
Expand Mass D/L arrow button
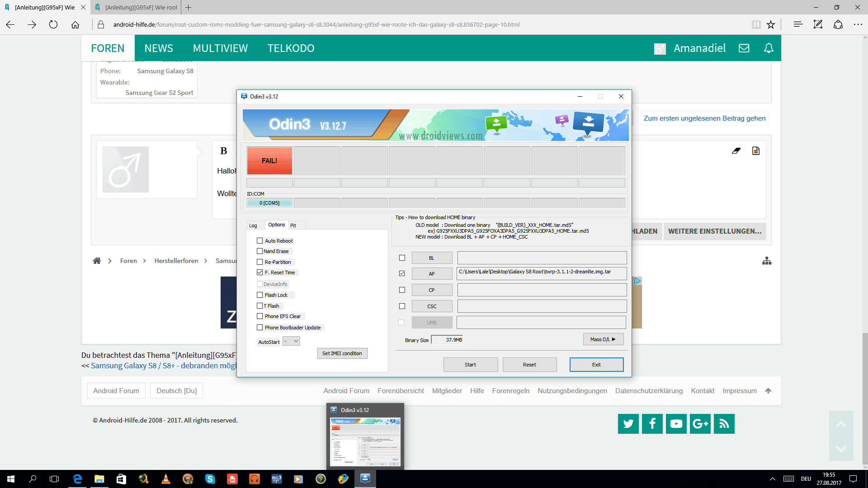[603, 339]
